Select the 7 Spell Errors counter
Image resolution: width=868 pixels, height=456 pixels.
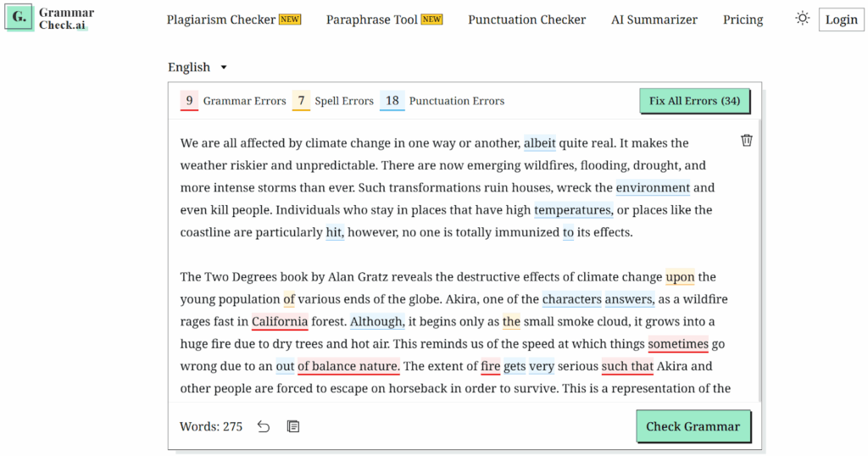point(301,101)
